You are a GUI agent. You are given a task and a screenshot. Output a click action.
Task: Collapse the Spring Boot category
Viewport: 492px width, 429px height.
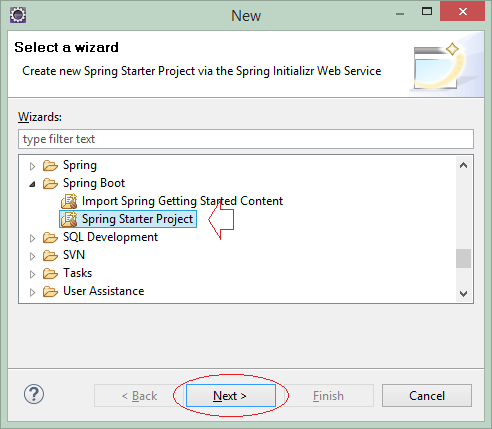(32, 184)
